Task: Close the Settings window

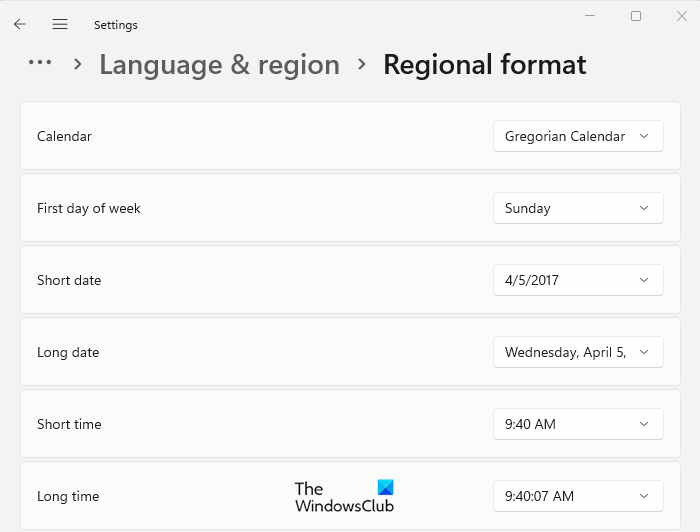Action: click(x=682, y=16)
